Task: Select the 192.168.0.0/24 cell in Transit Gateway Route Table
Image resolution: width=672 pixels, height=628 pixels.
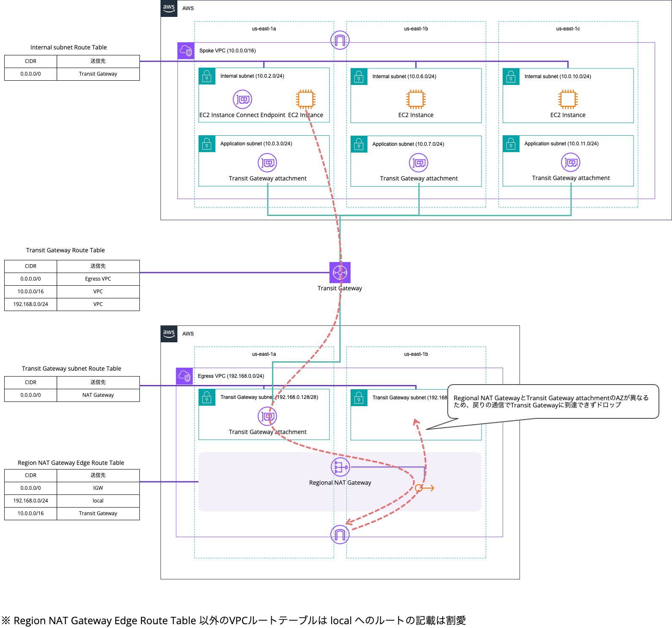Action: click(30, 304)
